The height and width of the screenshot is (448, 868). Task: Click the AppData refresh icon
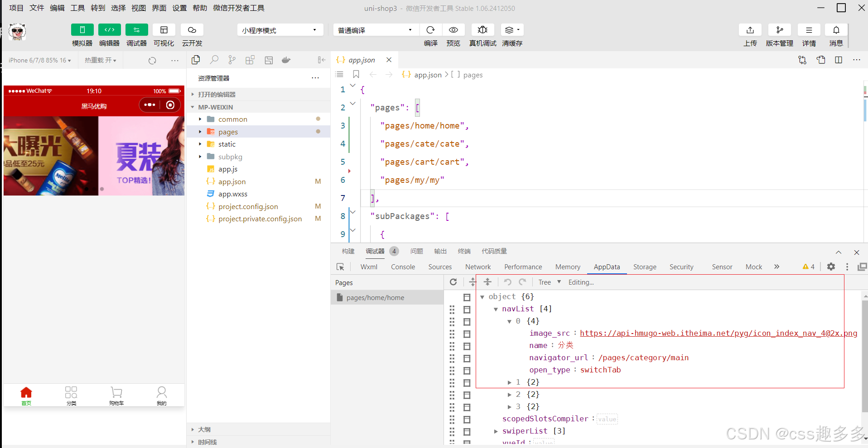pyautogui.click(x=453, y=282)
